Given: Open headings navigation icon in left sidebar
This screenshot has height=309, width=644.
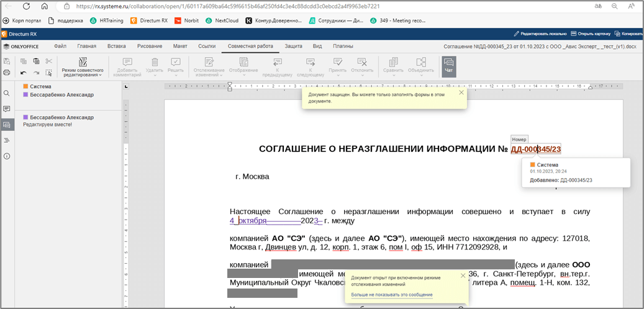Looking at the screenshot, I should (x=7, y=140).
